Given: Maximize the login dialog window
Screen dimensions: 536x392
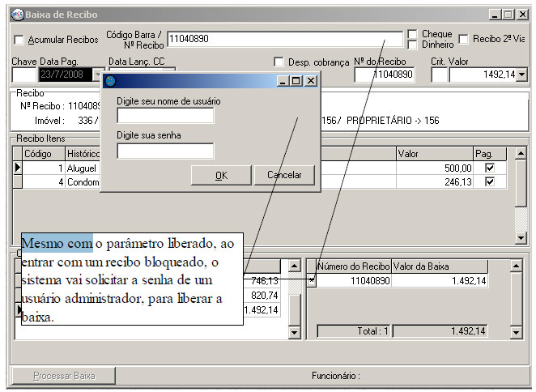Looking at the screenshot, I should [296, 81].
